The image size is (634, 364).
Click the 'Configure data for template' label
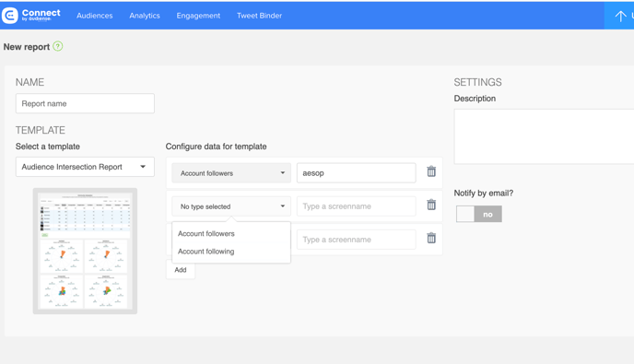click(216, 147)
